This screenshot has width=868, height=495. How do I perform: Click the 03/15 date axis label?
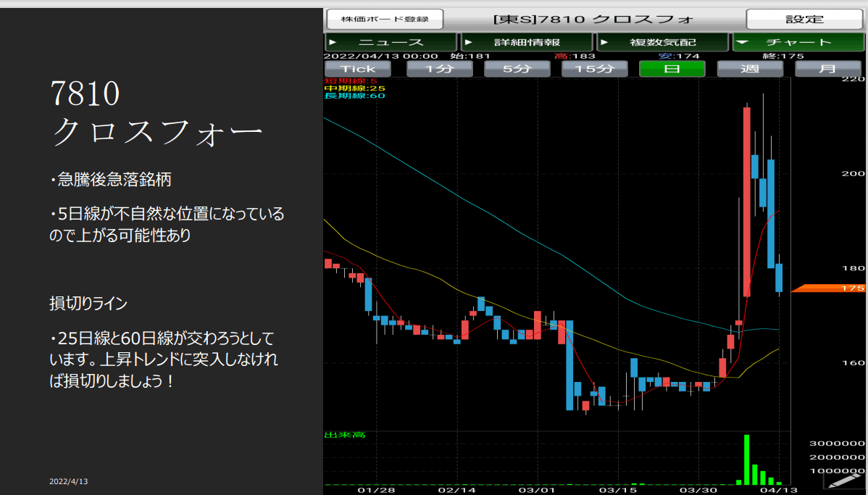pos(618,490)
